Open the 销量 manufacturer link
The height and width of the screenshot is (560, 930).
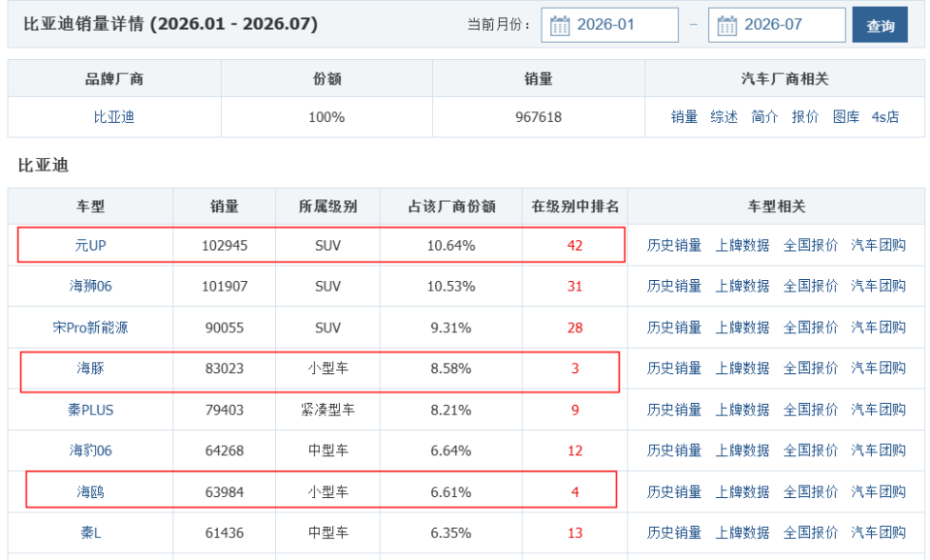point(684,117)
